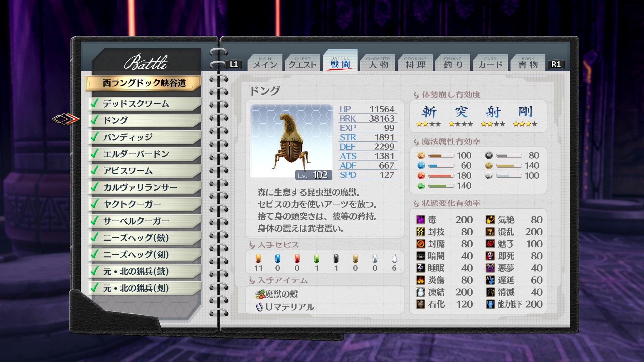Image resolution: width=644 pixels, height=362 pixels.
Task: Click the instant death skull icon
Action: click(490, 256)
